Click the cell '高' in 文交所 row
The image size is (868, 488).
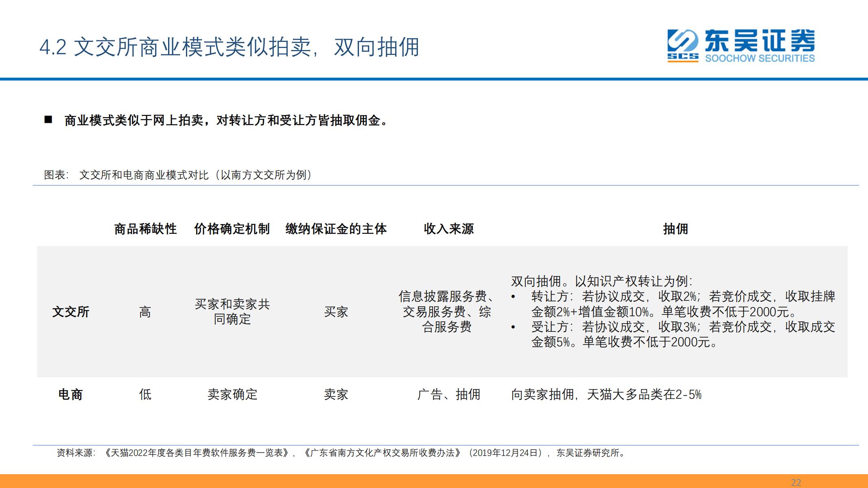pyautogui.click(x=145, y=312)
